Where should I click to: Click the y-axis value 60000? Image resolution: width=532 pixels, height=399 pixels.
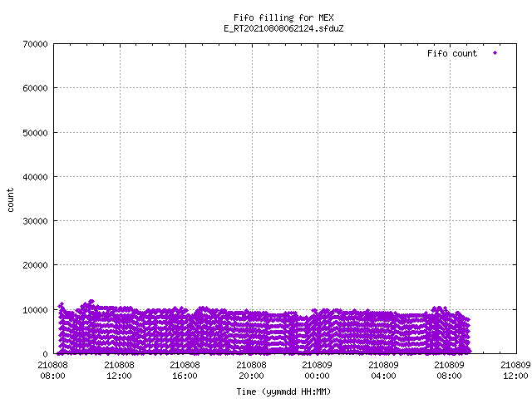(35, 88)
